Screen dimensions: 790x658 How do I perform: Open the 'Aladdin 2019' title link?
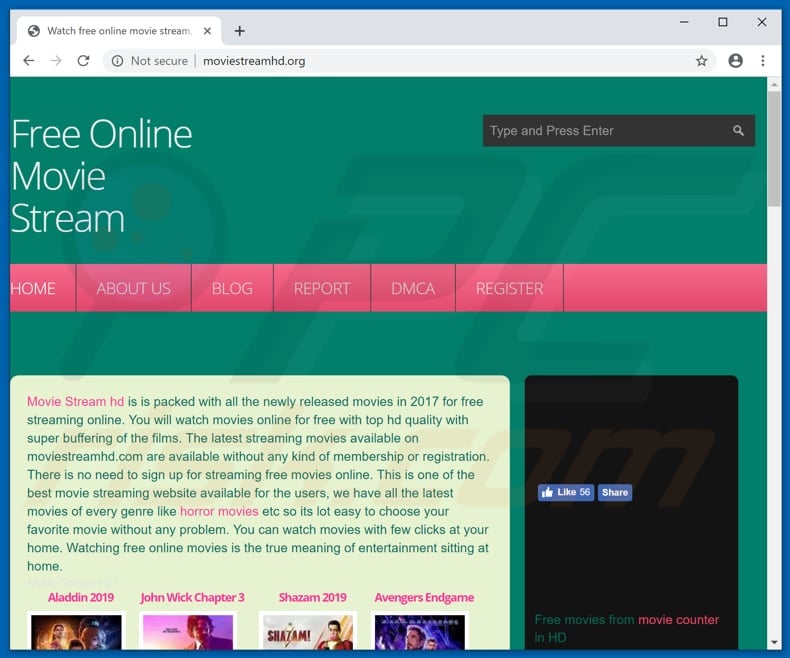click(81, 598)
